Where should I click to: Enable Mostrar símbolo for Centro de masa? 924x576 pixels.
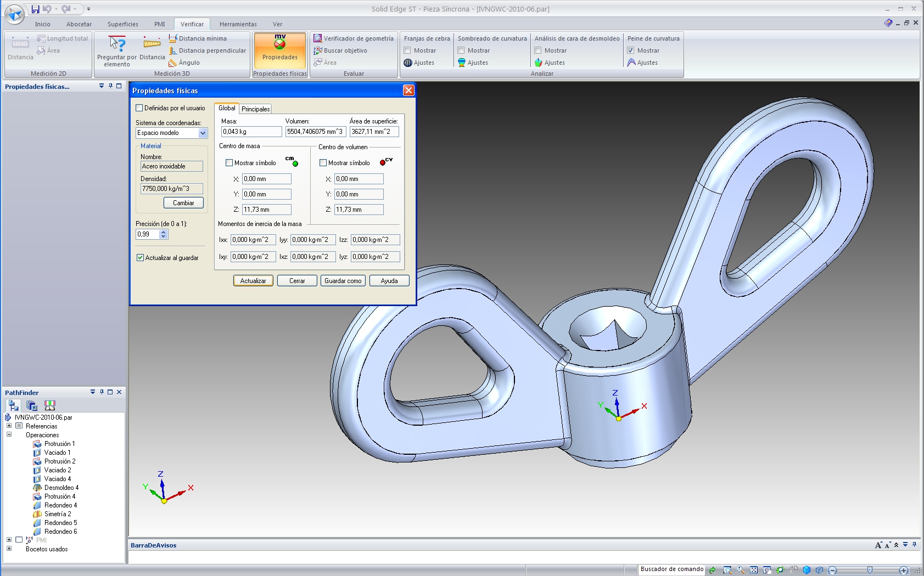(x=229, y=163)
